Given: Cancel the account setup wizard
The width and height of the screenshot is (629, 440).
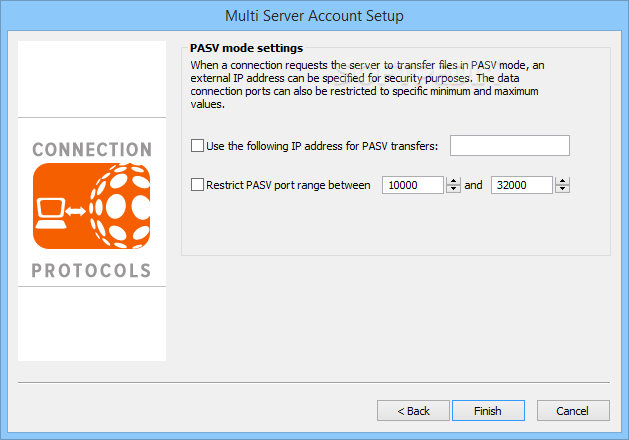Looking at the screenshot, I should [x=573, y=411].
